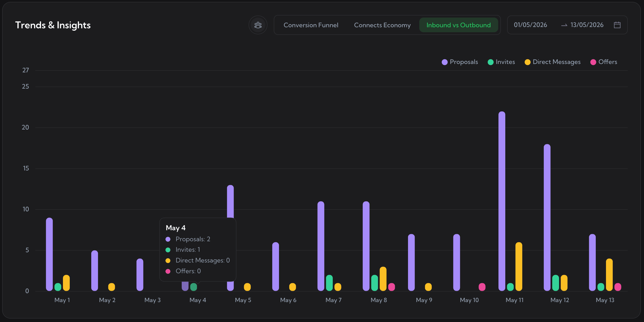Click 'Offers: 0' in the tooltip
The width and height of the screenshot is (644, 322).
click(188, 271)
